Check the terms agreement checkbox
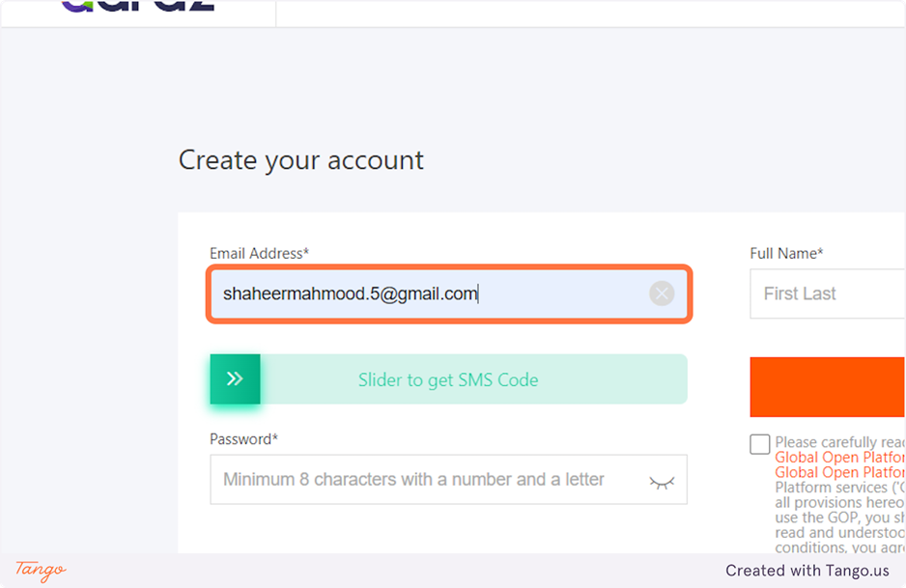Viewport: 906px width, 588px height. 760,444
